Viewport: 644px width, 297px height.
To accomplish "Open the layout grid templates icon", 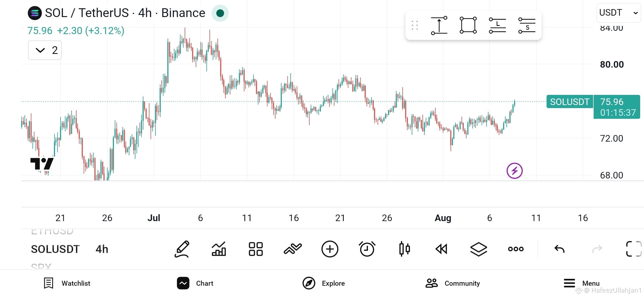I will tap(256, 249).
